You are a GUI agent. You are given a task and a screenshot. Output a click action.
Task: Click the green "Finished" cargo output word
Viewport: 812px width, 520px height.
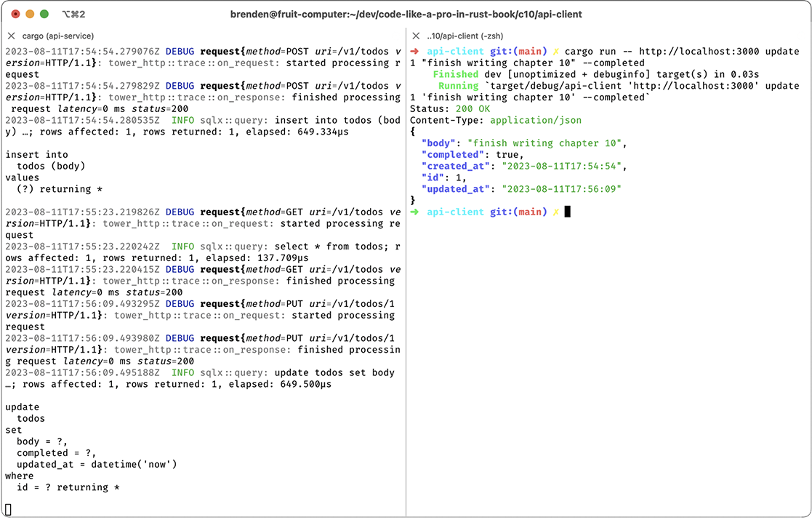coord(456,74)
